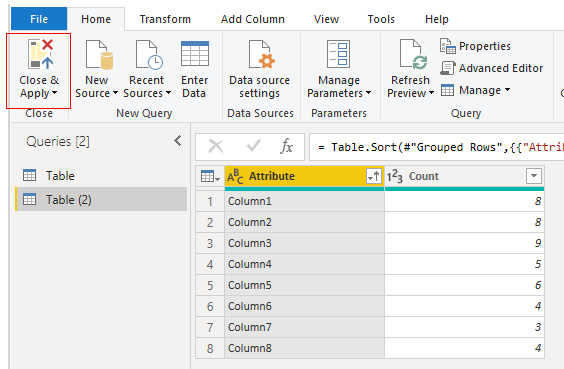Switch to the Home tab

[96, 19]
